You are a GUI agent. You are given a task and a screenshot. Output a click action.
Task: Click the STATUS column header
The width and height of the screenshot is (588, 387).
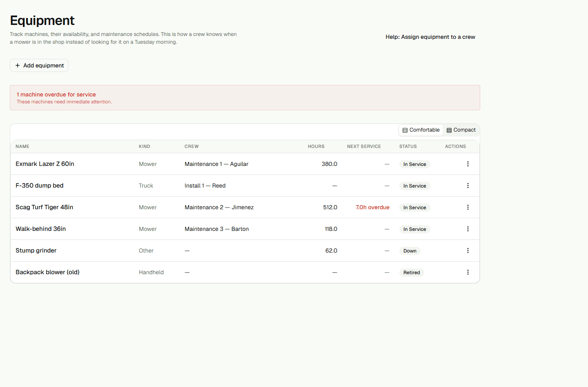pos(408,146)
